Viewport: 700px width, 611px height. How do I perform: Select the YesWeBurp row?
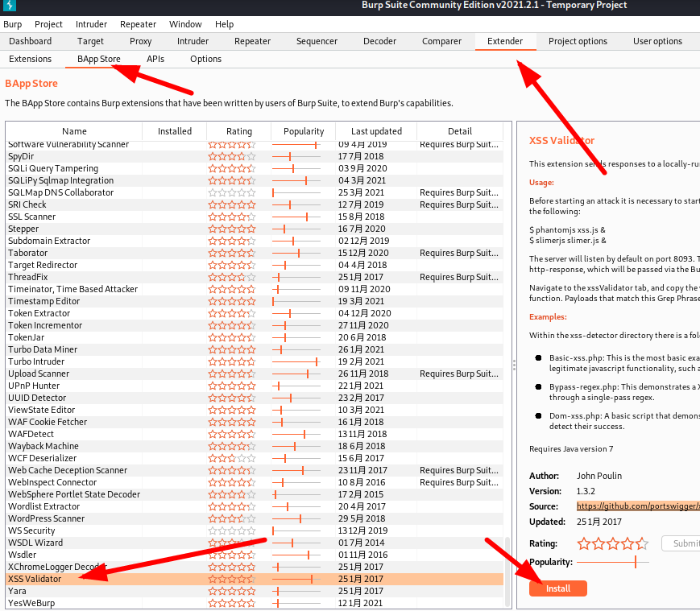point(255,603)
